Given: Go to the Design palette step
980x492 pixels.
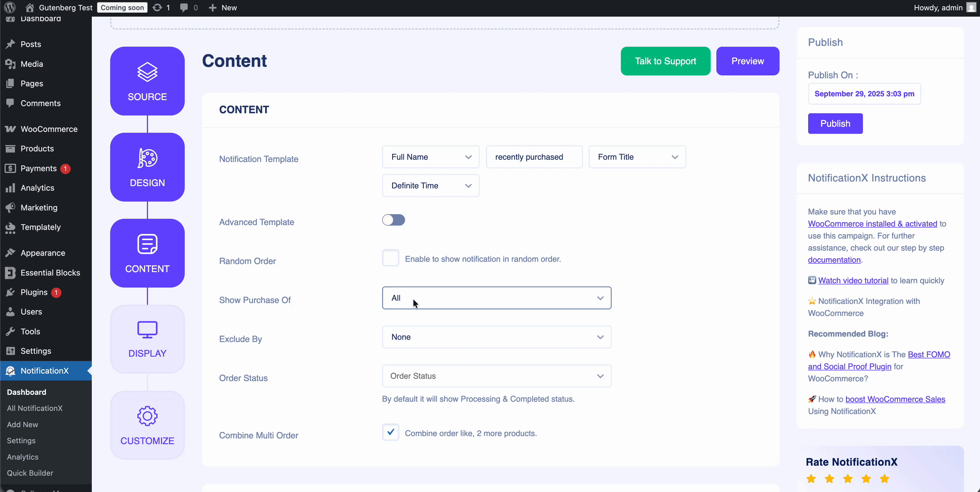Looking at the screenshot, I should coord(147,158).
